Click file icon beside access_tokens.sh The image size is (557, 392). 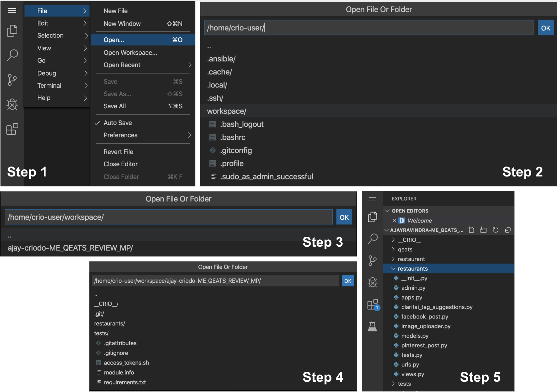tap(98, 363)
